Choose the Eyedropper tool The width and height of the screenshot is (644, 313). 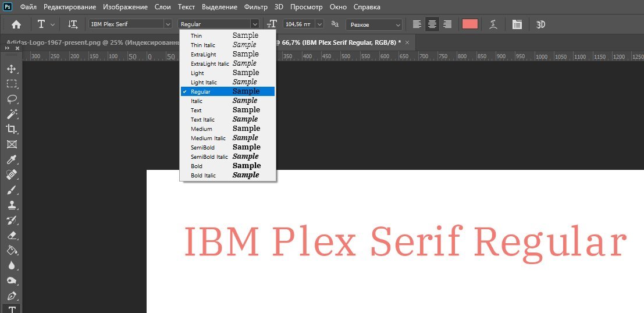pos(12,159)
